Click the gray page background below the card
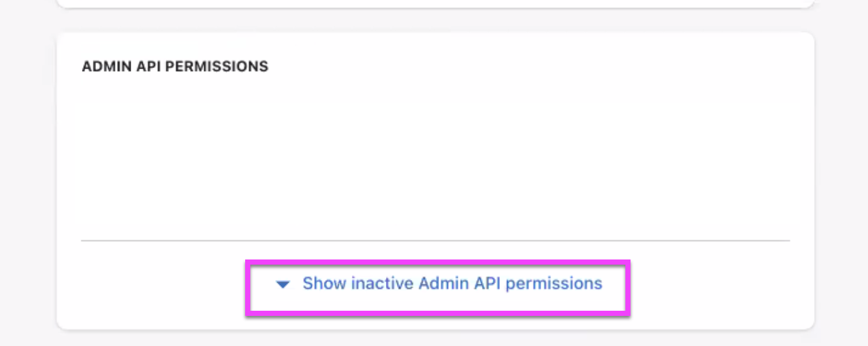Viewport: 868px width, 346px height. (435, 339)
